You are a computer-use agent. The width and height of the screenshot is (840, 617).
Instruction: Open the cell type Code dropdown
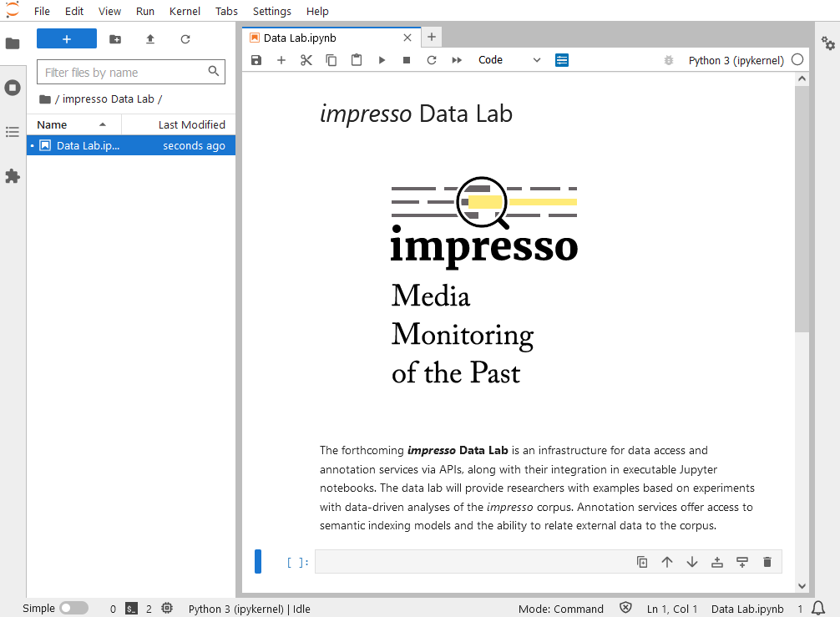point(509,60)
